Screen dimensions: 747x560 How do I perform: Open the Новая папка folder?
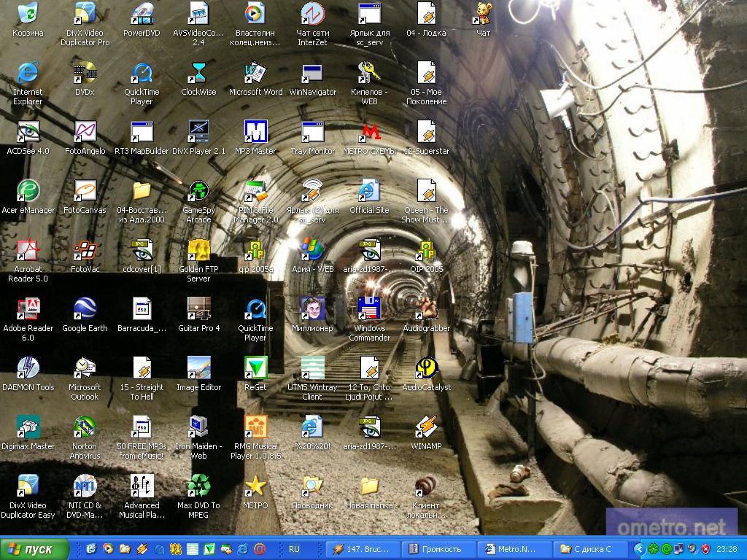(x=369, y=486)
